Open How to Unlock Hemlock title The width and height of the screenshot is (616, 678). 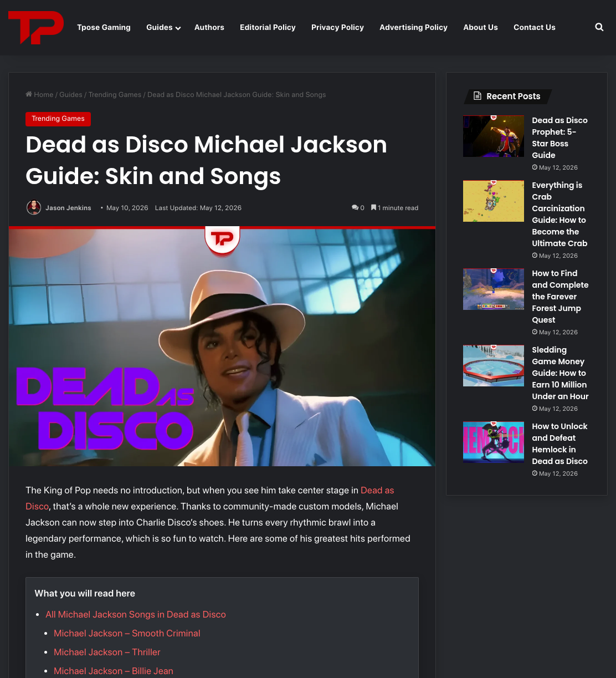coord(559,443)
